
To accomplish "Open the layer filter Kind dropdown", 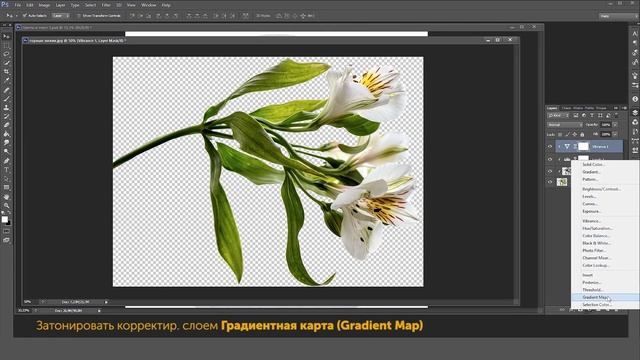I will point(558,116).
